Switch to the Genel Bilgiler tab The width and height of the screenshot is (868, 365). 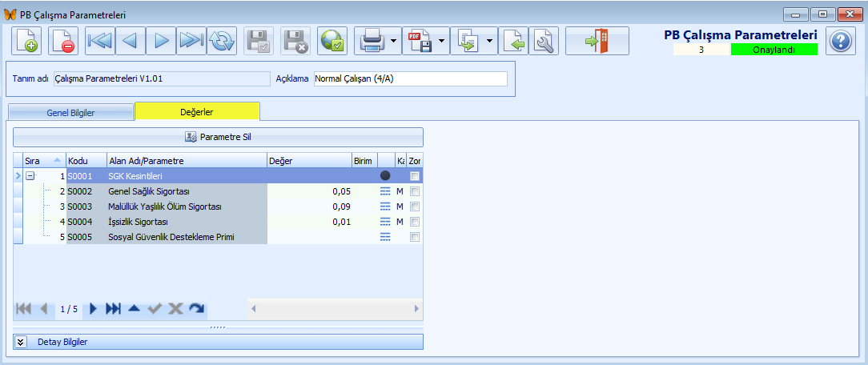click(x=70, y=113)
